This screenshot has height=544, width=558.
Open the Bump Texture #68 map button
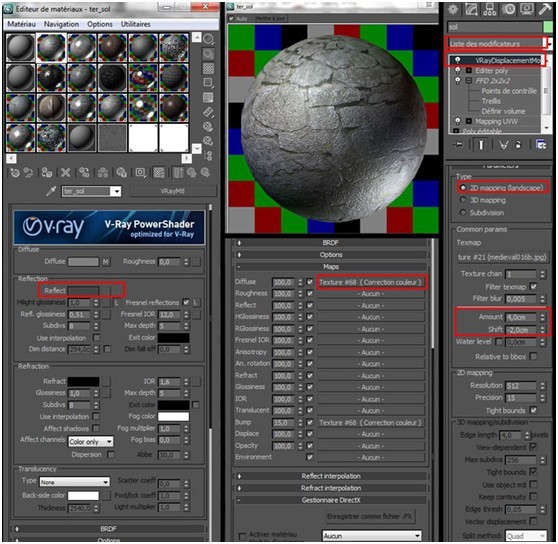371,422
